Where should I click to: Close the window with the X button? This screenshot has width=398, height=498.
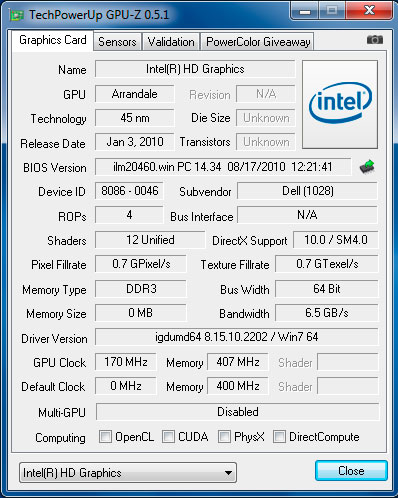369,11
